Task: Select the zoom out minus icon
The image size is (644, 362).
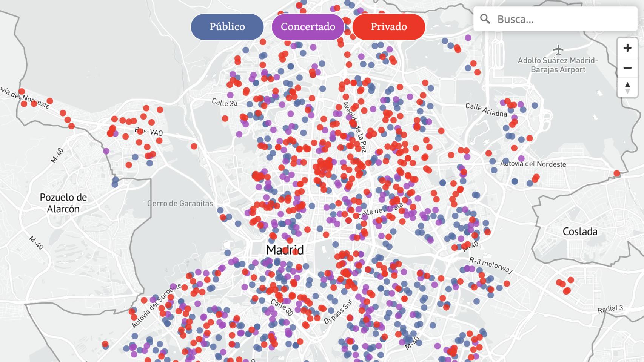Action: point(627,68)
